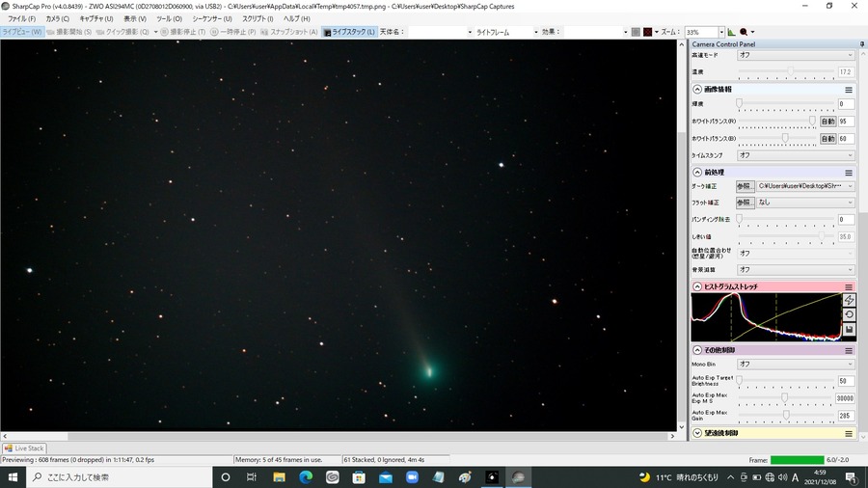Click 自動 for ホワイトバランス(R)
The width and height of the screenshot is (868, 488).
827,122
